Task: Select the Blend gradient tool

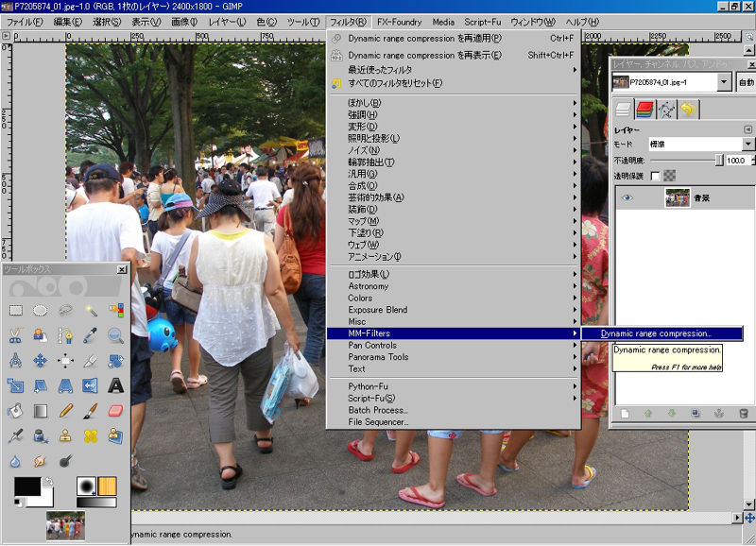Action: pyautogui.click(x=41, y=411)
